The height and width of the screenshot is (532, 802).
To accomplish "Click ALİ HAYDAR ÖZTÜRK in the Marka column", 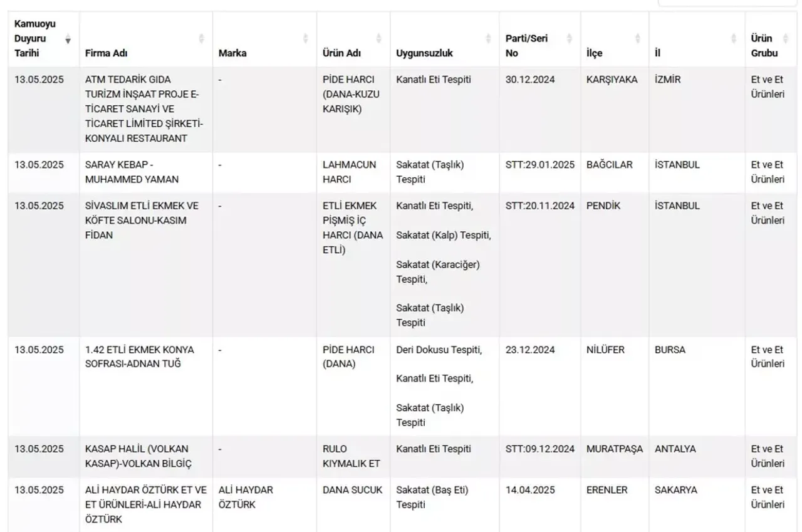I will [246, 497].
